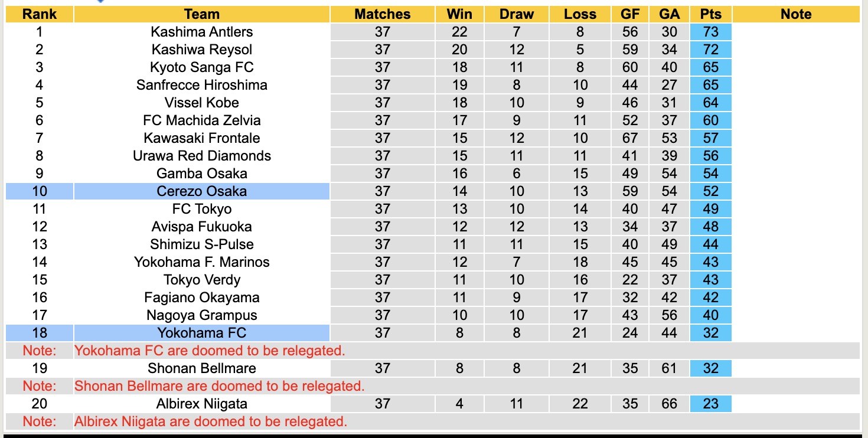Image resolution: width=868 pixels, height=438 pixels.
Task: Click the Team column header
Action: coord(201,14)
